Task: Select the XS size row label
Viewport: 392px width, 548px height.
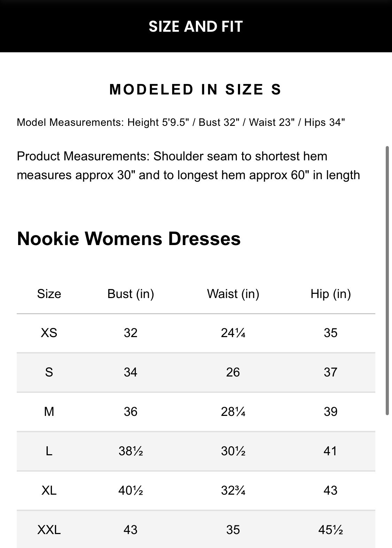Action: pos(49,333)
